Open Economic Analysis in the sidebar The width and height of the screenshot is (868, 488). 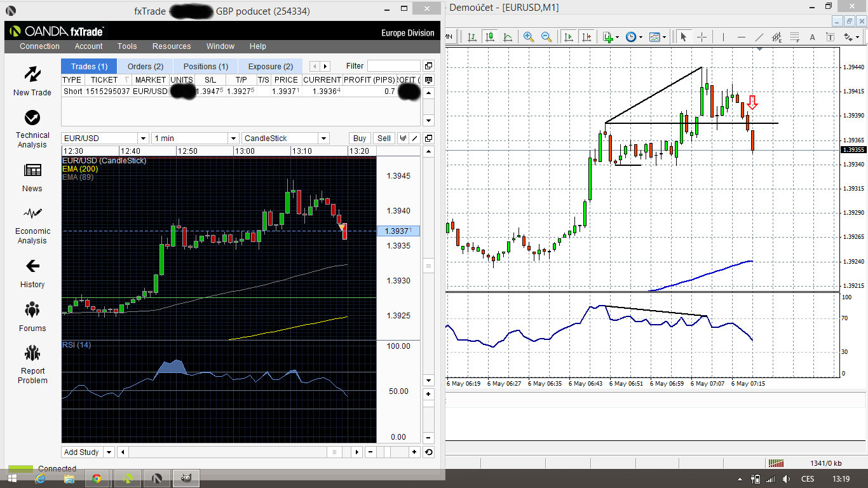tap(32, 225)
